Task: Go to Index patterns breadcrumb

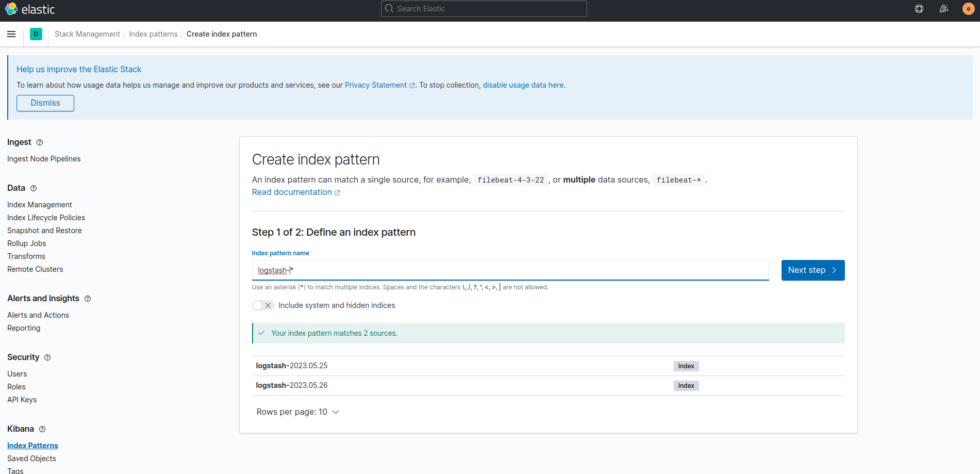Action: (x=153, y=34)
